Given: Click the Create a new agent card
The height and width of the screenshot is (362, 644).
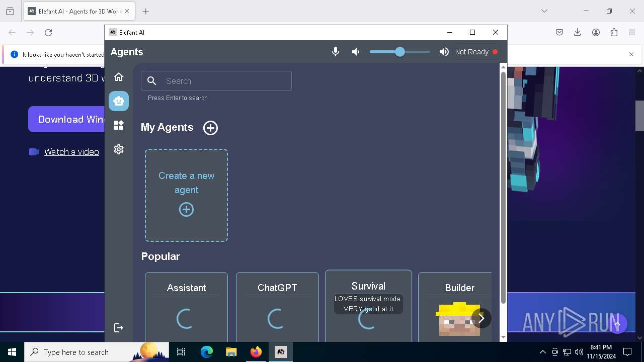Looking at the screenshot, I should tap(186, 195).
